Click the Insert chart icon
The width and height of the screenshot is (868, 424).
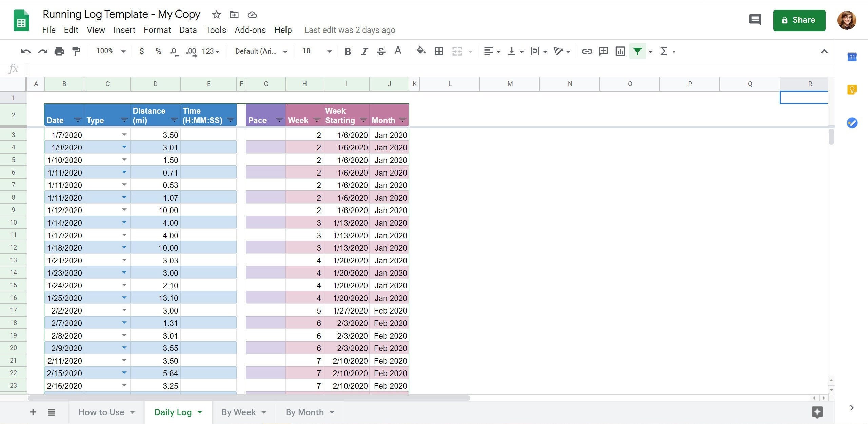620,51
